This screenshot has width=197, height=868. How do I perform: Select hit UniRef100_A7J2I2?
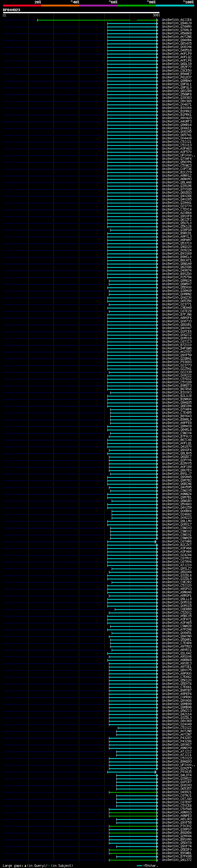177,751
